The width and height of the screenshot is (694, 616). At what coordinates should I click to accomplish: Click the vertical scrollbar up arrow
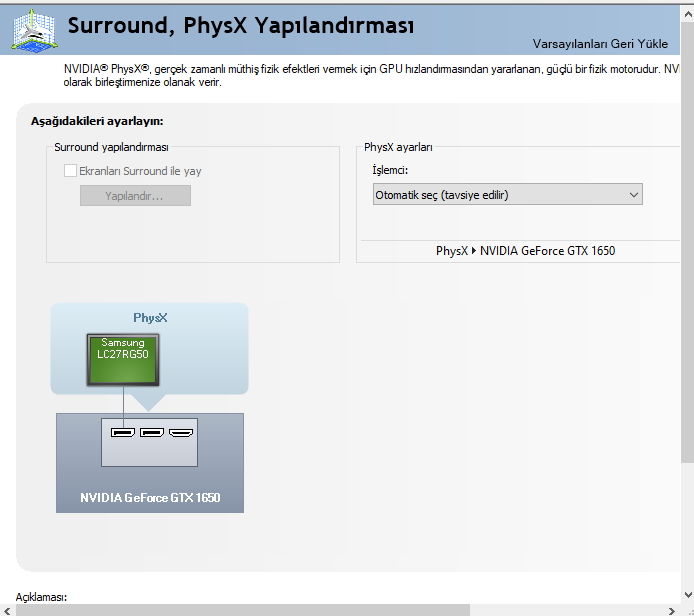(687, 15)
